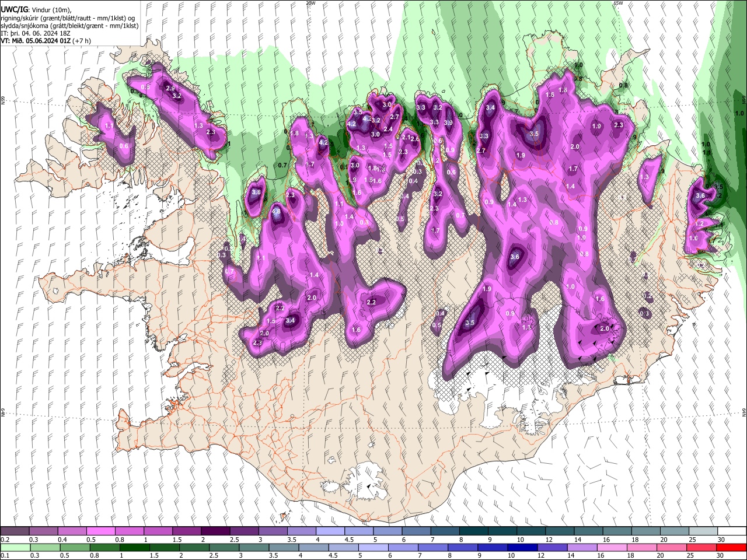Click the '0.4' label under the snow legend

(x=62, y=540)
